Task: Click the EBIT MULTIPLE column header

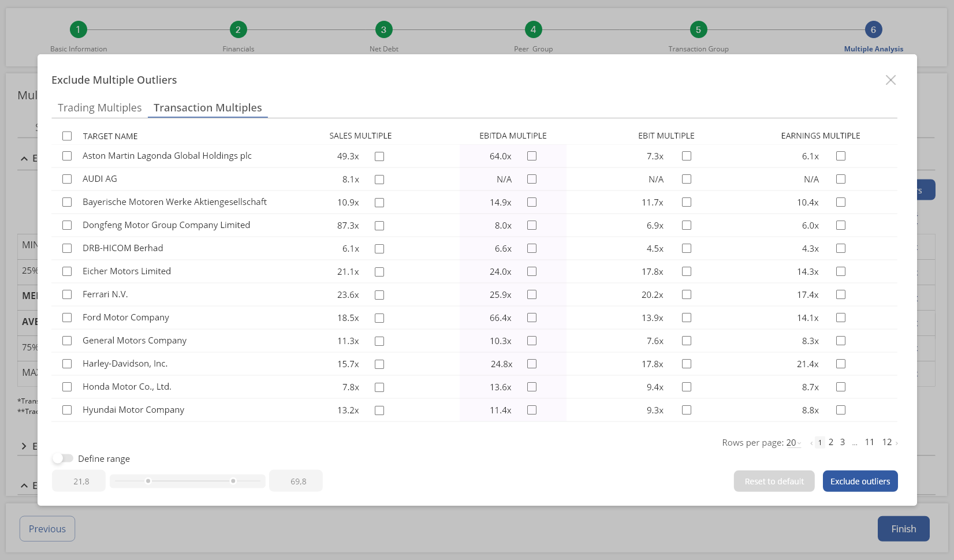Action: pyautogui.click(x=666, y=136)
